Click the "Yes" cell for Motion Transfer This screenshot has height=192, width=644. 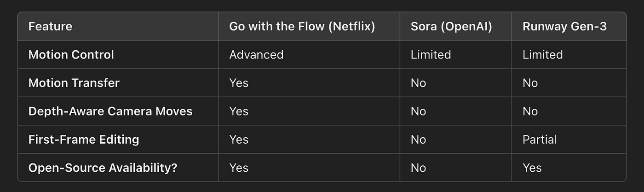239,83
